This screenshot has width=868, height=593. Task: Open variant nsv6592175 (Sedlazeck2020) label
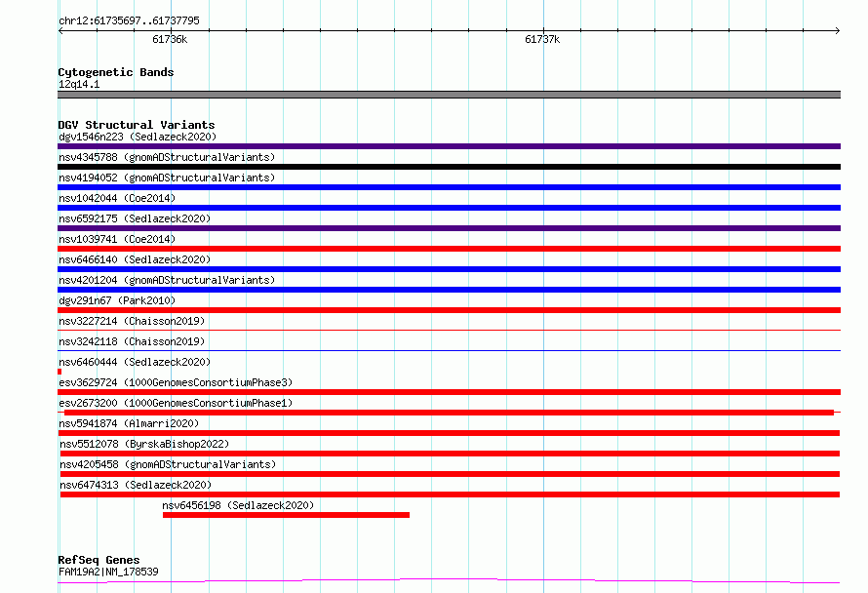[x=135, y=218]
